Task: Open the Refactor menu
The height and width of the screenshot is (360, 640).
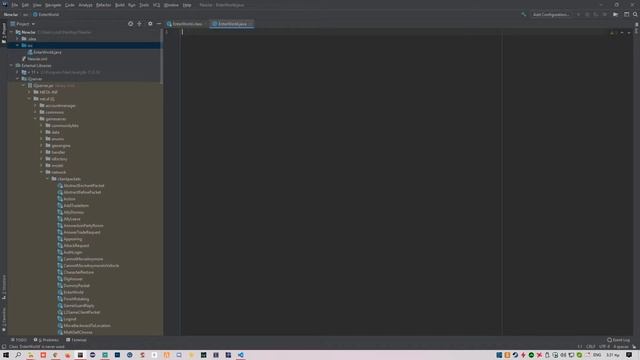Action: click(x=103, y=5)
